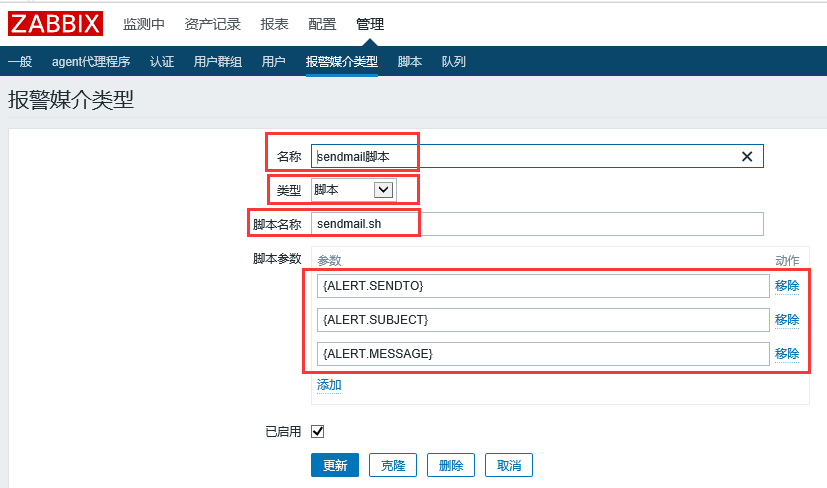Toggle the 已启用 checkbox
Viewport: 827px width, 488px height.
[x=318, y=432]
